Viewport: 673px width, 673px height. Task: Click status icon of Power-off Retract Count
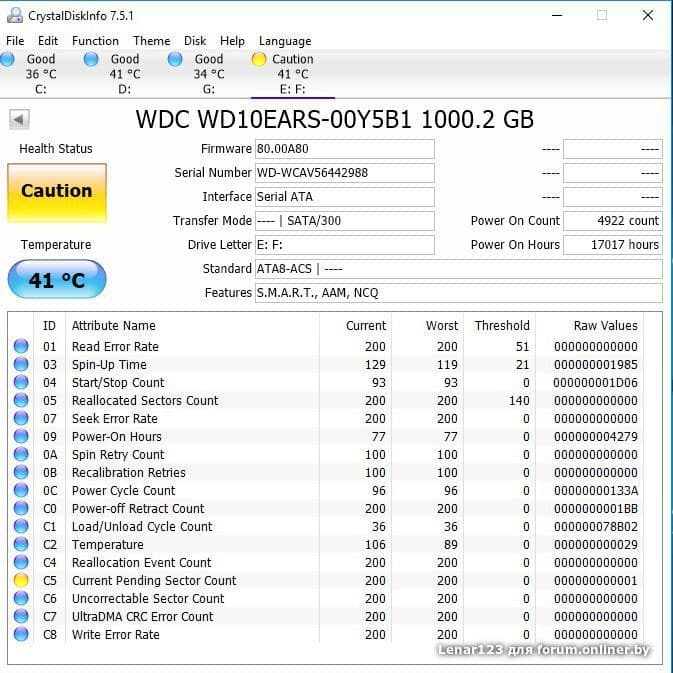pyautogui.click(x=21, y=508)
